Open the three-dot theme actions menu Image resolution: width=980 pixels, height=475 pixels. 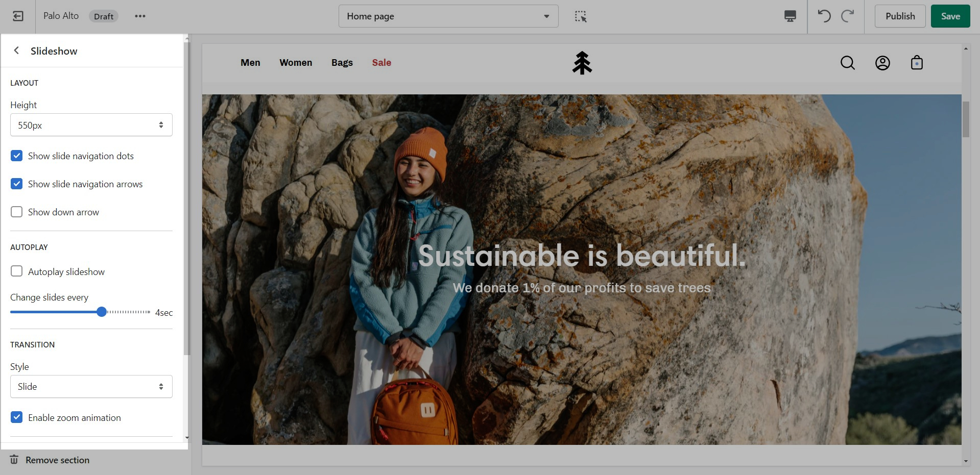[140, 16]
